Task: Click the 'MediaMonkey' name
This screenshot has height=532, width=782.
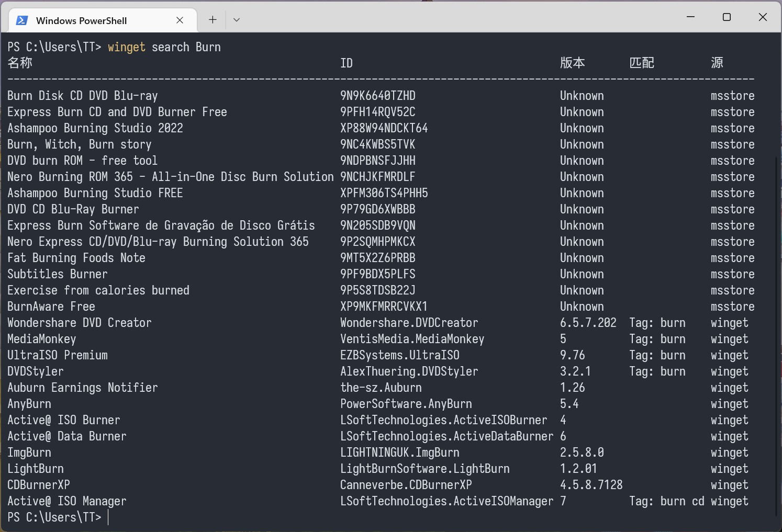Action: click(x=42, y=339)
